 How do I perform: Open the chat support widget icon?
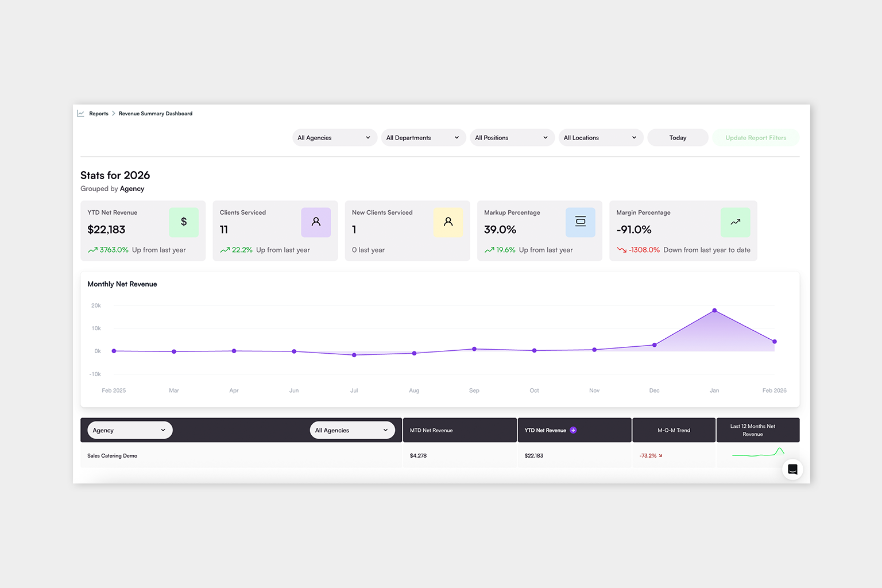792,470
